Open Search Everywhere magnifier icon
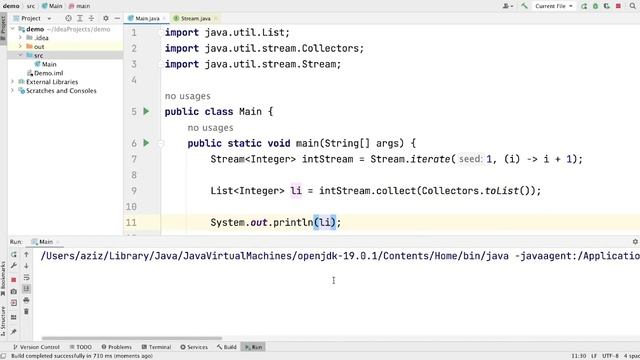The image size is (640, 360). point(633,6)
